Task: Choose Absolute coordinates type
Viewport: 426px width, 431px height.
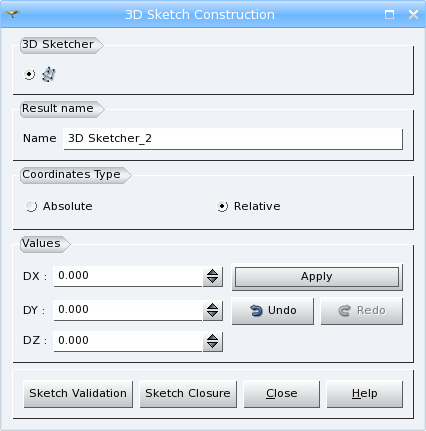Action: point(31,206)
